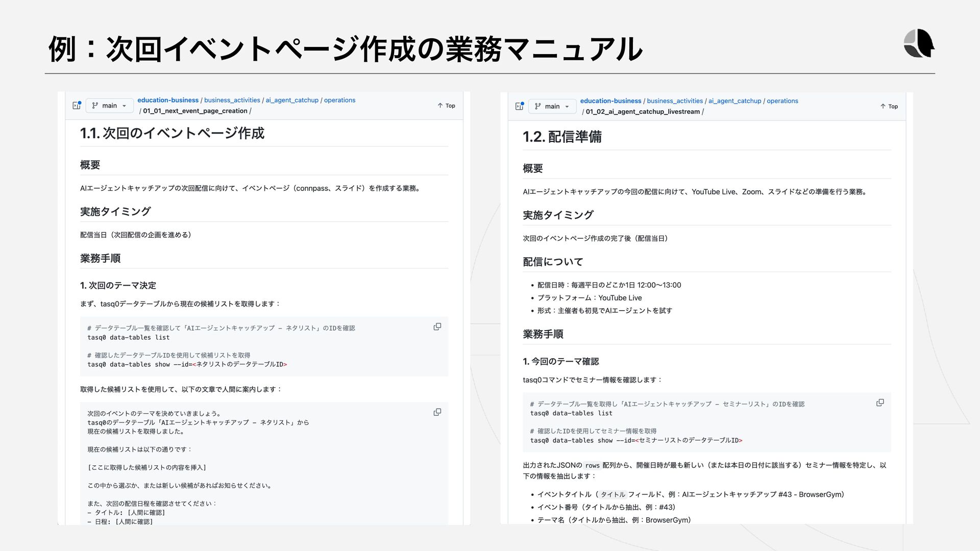The height and width of the screenshot is (551, 980).
Task: Open business_activities folder in left breadcrumb
Action: [x=232, y=100]
